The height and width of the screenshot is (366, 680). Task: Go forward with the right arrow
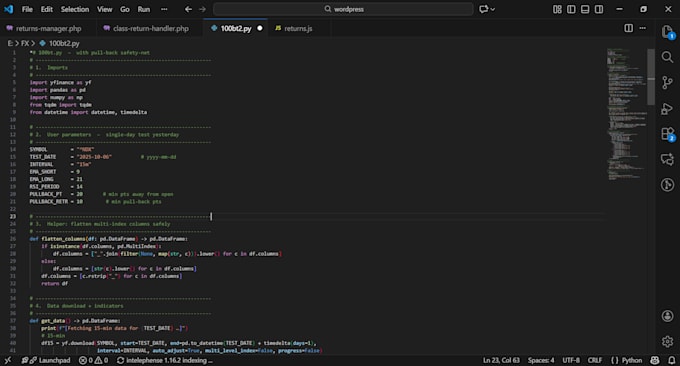pyautogui.click(x=202, y=9)
